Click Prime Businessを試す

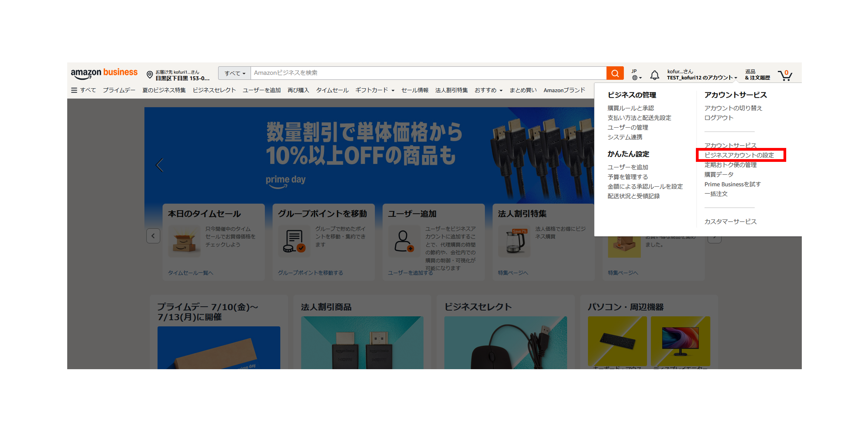(x=732, y=184)
